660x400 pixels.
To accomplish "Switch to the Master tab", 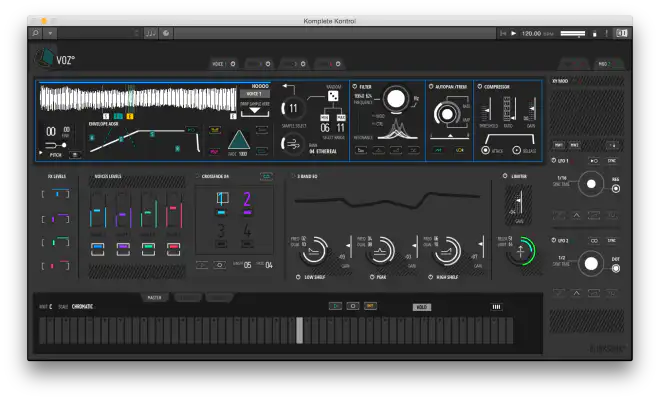I will tap(154, 297).
